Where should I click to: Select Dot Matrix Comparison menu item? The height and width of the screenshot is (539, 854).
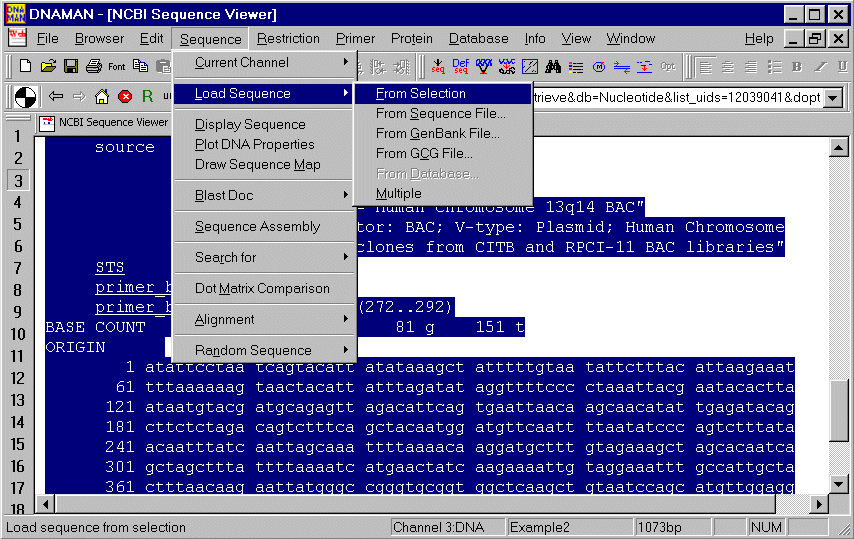pos(265,288)
